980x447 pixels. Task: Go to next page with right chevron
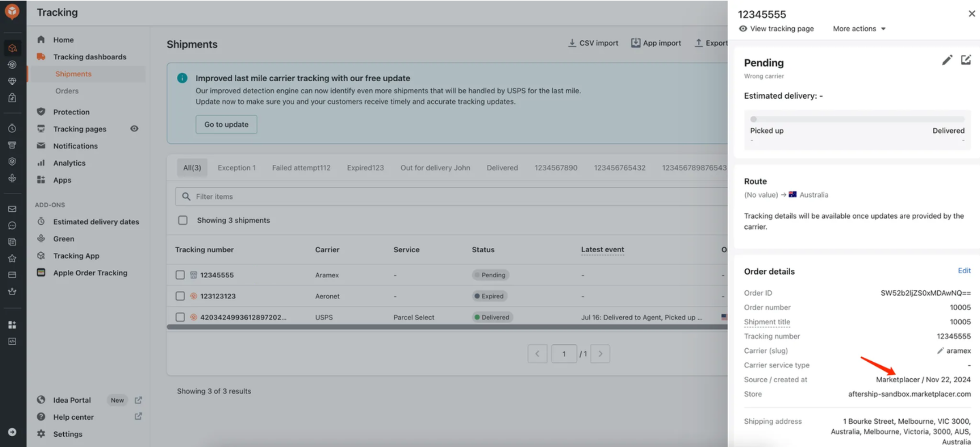pos(600,354)
